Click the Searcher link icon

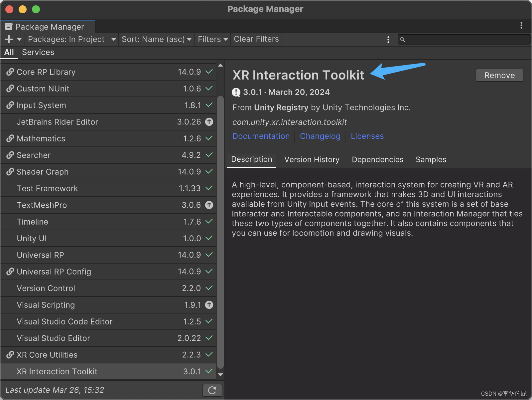(10, 155)
